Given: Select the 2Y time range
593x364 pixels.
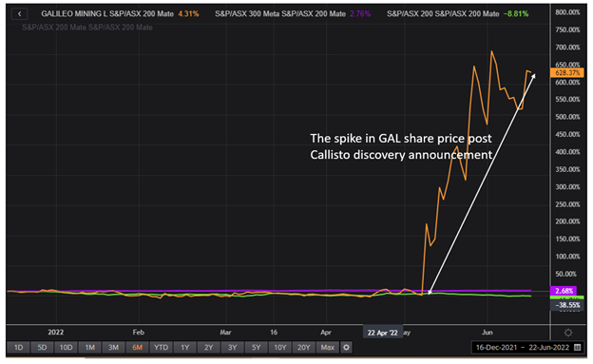Looking at the screenshot, I should (209, 347).
